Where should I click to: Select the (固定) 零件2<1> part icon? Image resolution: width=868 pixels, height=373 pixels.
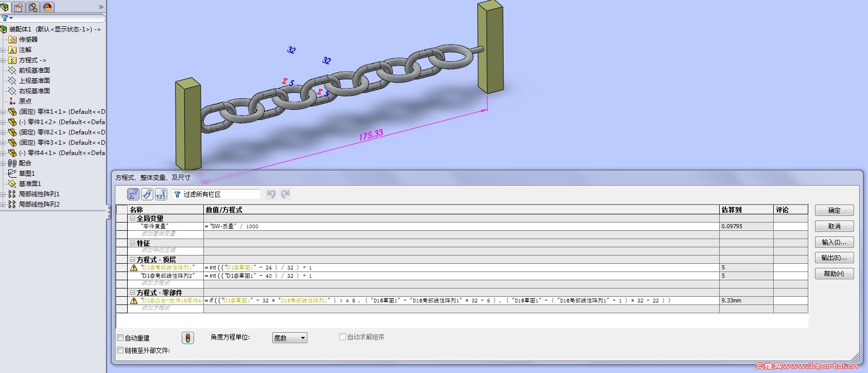point(13,132)
